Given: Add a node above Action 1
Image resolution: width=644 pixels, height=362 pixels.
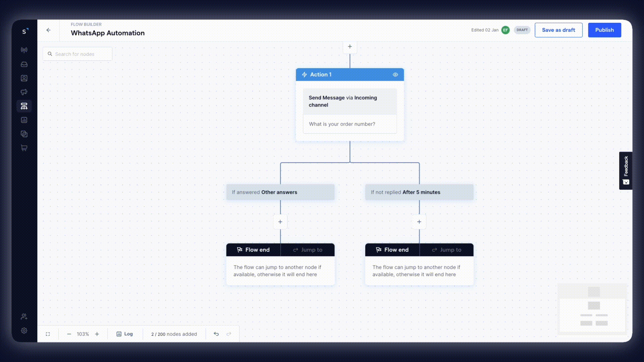Looking at the screenshot, I should tap(350, 47).
